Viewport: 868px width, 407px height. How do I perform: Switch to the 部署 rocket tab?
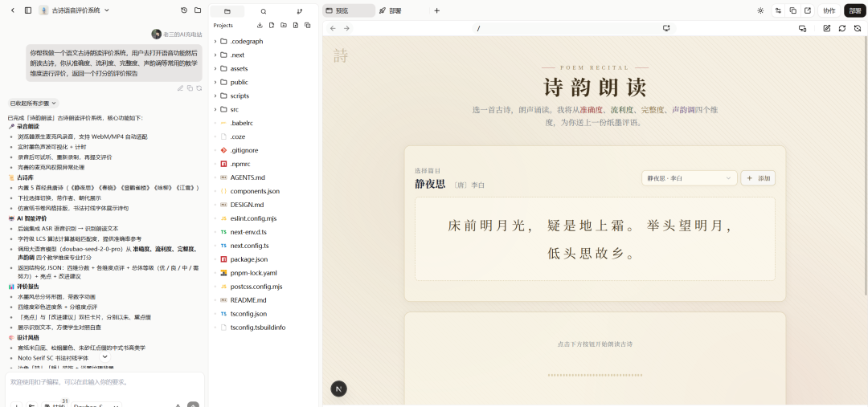coord(391,10)
